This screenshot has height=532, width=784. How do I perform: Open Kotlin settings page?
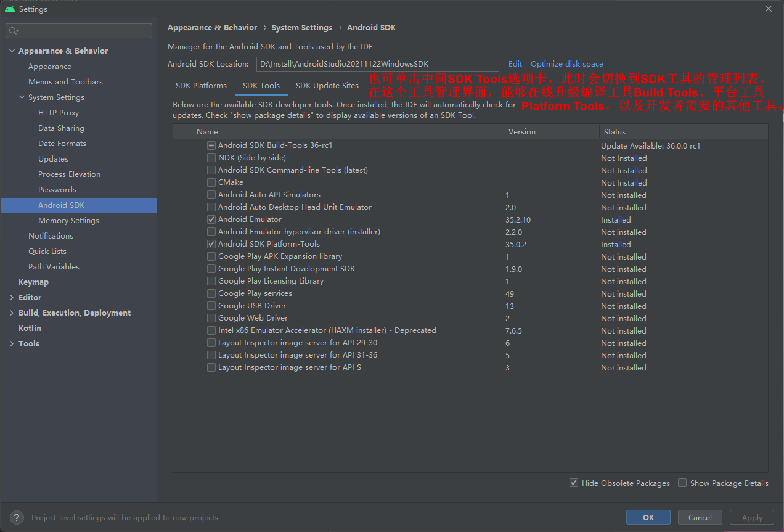tap(30, 329)
